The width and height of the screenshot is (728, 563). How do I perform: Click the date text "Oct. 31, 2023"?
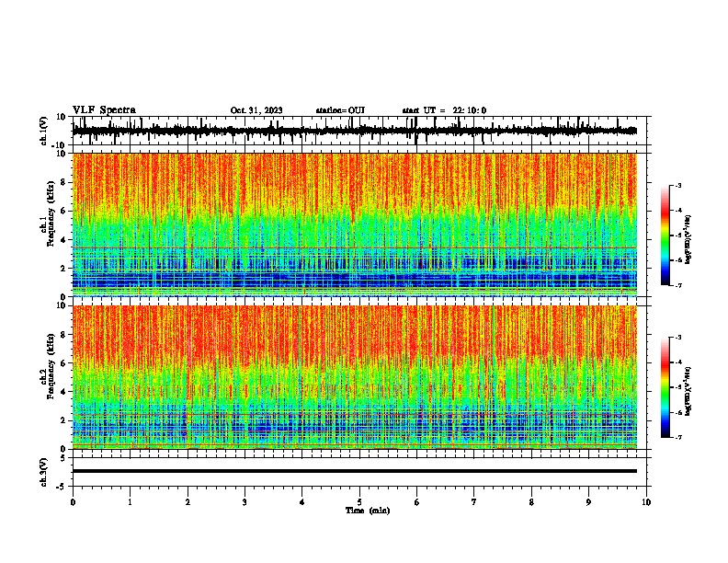tap(256, 110)
